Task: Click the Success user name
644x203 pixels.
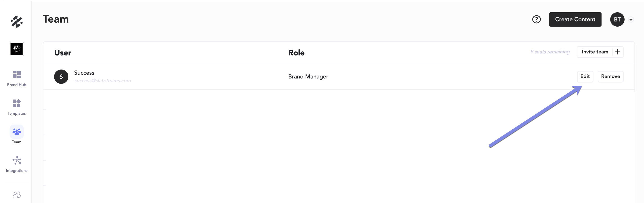Action: (84, 73)
